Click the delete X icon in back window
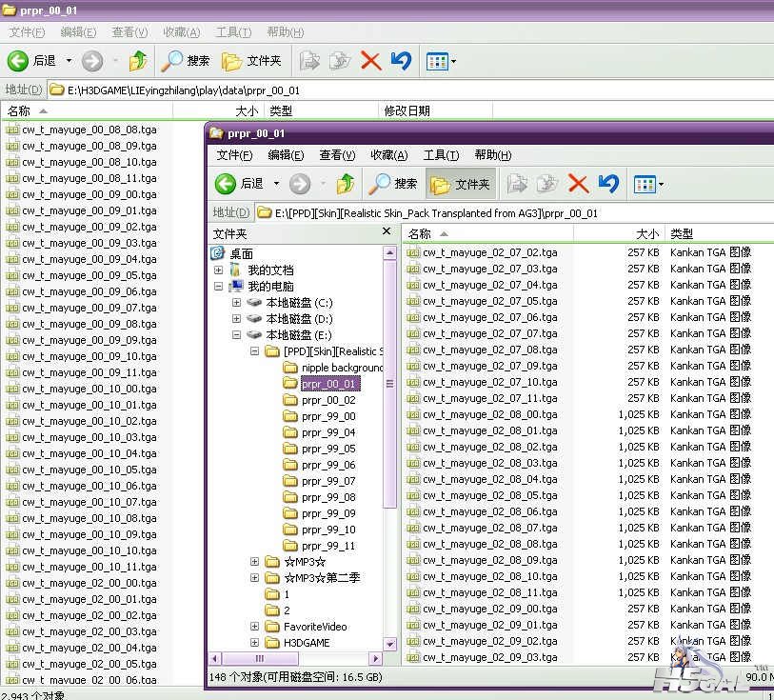The image size is (774, 700). pyautogui.click(x=370, y=61)
